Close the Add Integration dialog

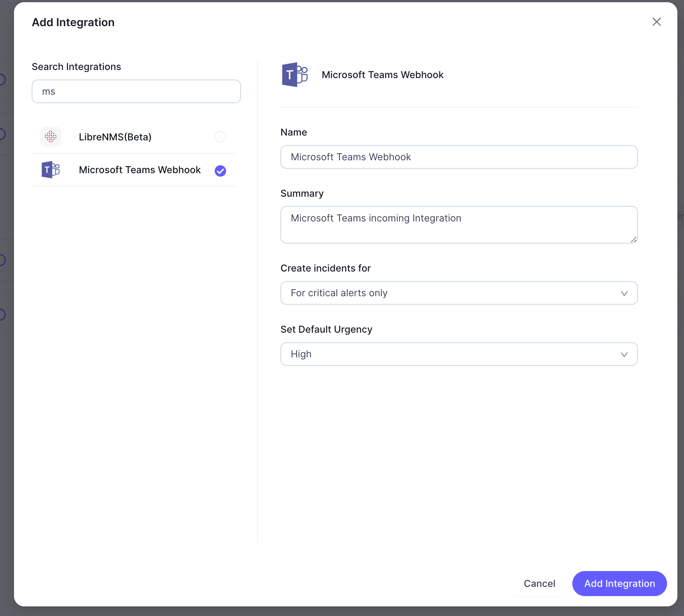pyautogui.click(x=656, y=22)
